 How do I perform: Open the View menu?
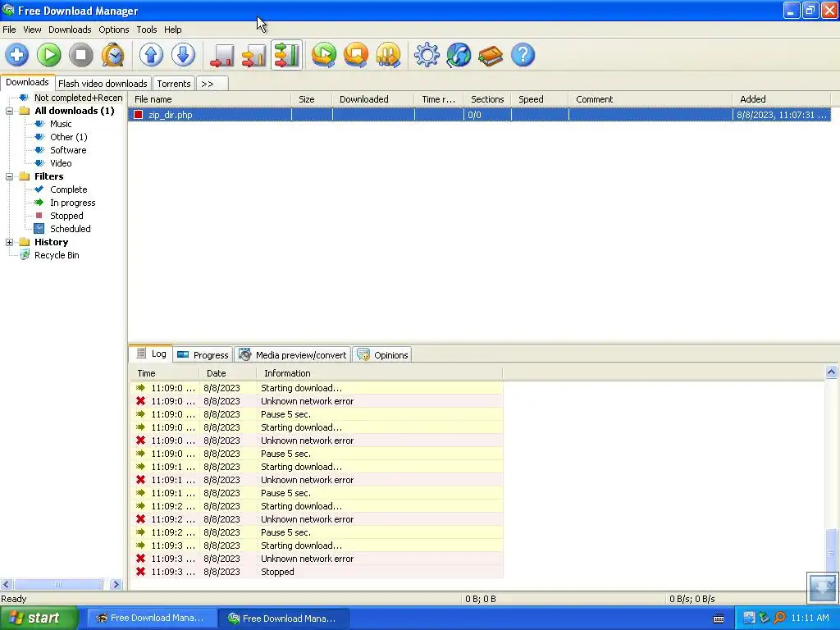(32, 30)
